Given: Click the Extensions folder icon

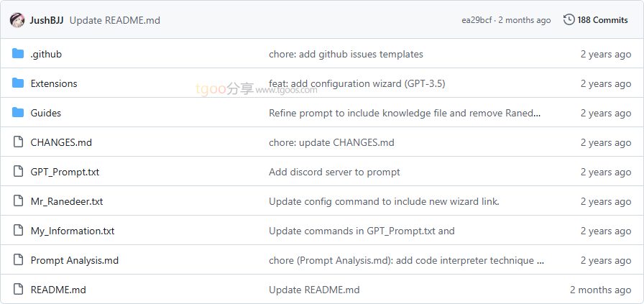Looking at the screenshot, I should point(18,83).
